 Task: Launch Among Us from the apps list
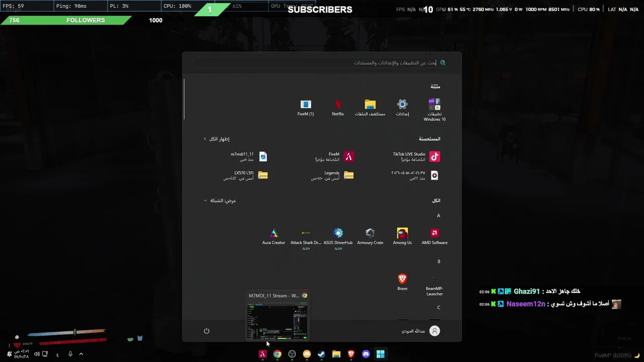click(403, 236)
